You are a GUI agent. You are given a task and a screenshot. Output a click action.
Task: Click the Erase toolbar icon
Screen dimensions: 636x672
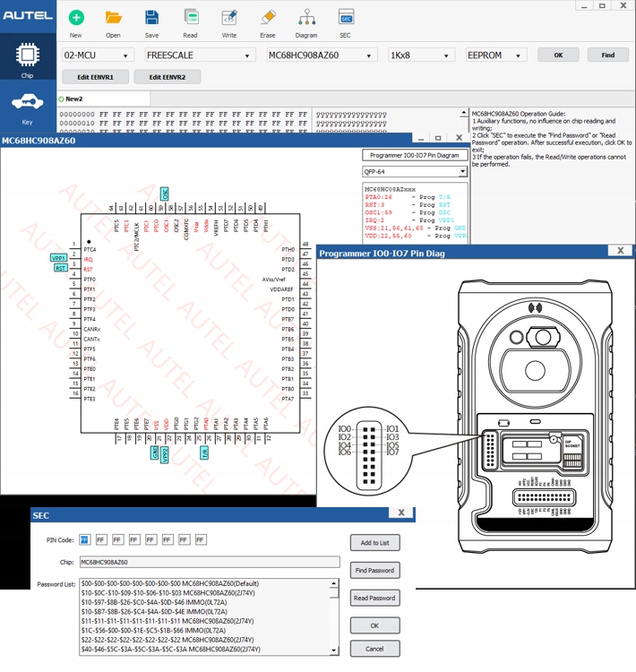[x=268, y=18]
